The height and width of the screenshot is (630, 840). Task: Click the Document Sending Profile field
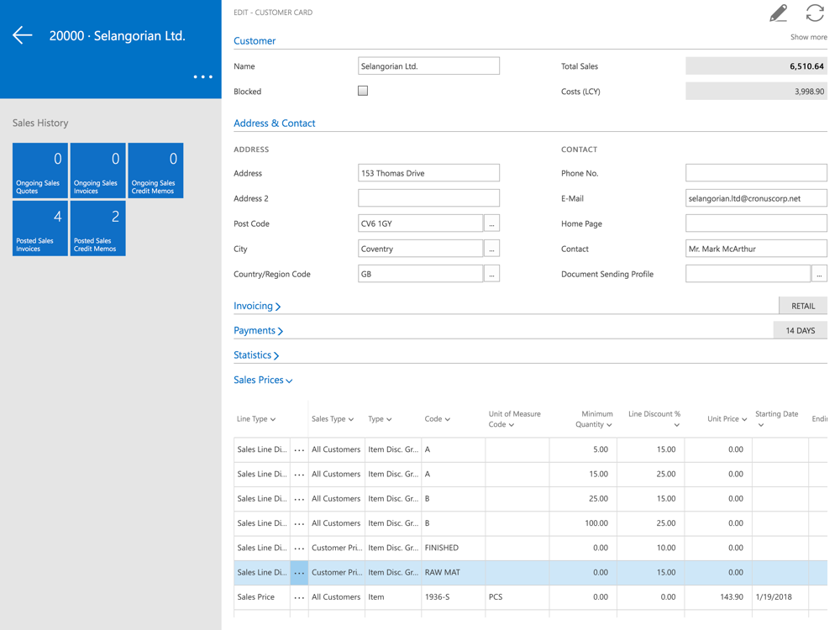[x=748, y=274]
